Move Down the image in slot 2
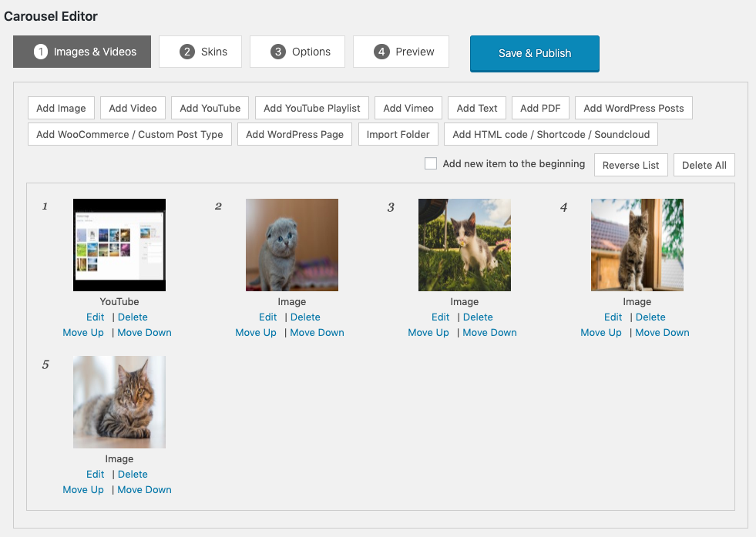Image resolution: width=756 pixels, height=537 pixels. click(x=317, y=332)
